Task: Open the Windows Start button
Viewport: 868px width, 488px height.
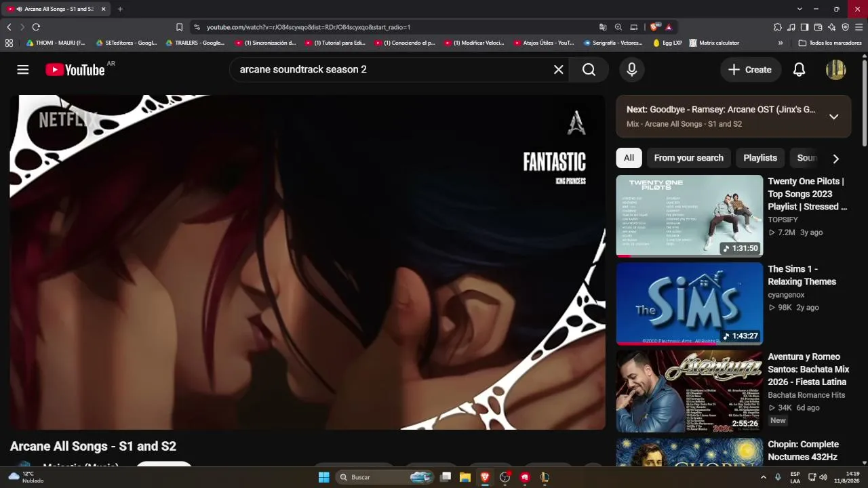Action: [x=323, y=477]
